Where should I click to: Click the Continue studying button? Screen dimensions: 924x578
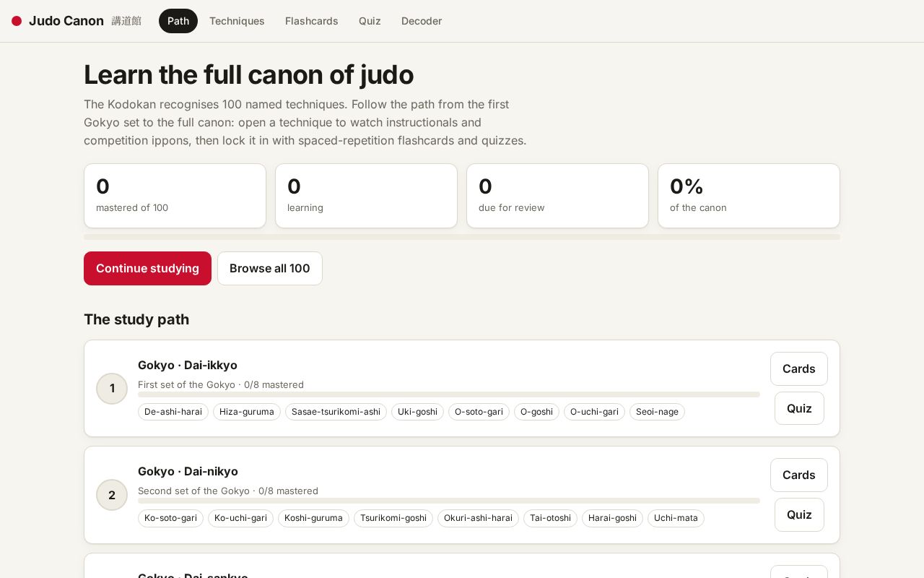pos(147,268)
